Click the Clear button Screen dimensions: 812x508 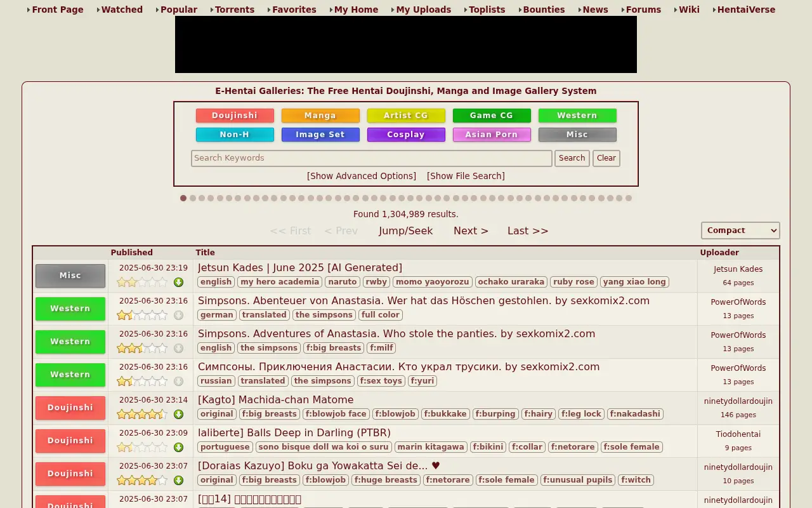click(x=606, y=158)
